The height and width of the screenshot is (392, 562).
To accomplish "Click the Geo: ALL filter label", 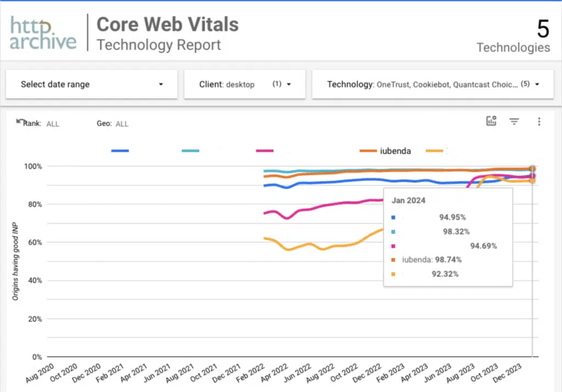I will [113, 123].
